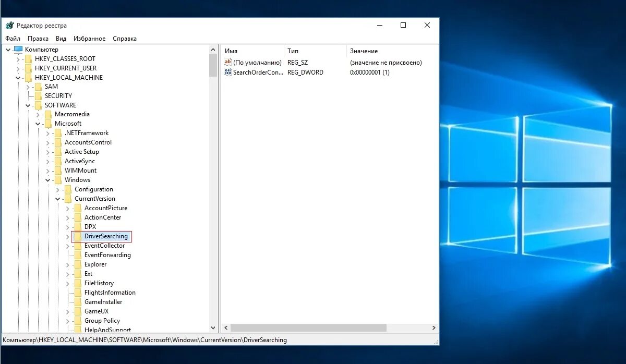Click the Active Setup folder icon
Screen dimensions: 626x364
[x=58, y=152]
